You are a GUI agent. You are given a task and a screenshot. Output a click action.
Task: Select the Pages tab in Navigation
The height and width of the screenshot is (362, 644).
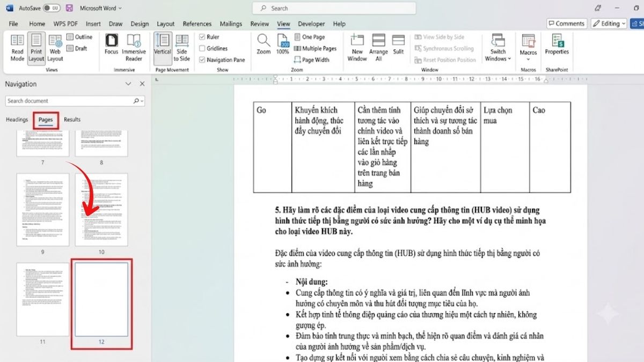coord(46,120)
